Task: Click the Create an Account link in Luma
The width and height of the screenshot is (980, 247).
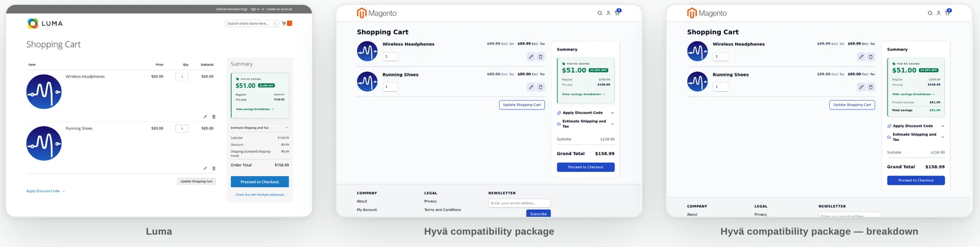Action: [279, 9]
